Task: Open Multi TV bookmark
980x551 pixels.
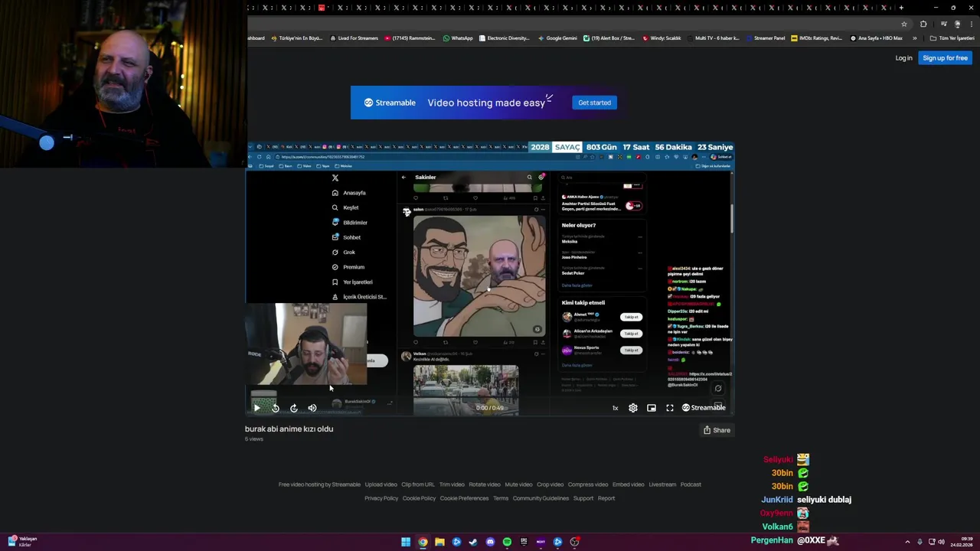Action: coord(713,38)
